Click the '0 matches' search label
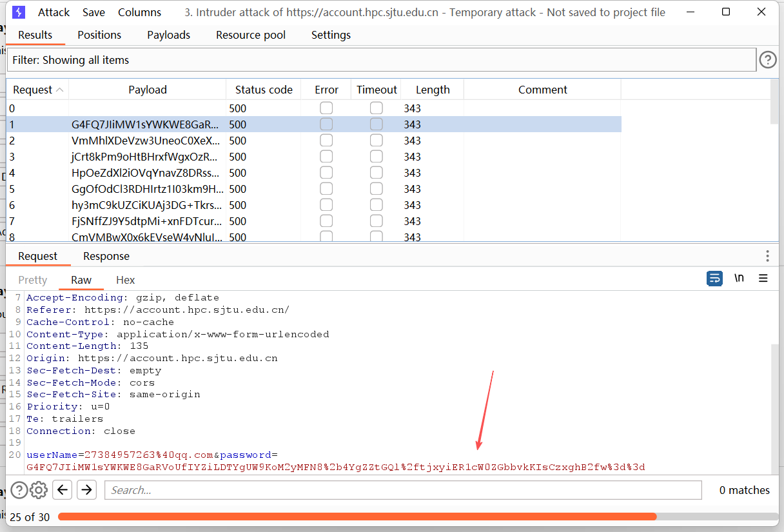 click(x=745, y=490)
